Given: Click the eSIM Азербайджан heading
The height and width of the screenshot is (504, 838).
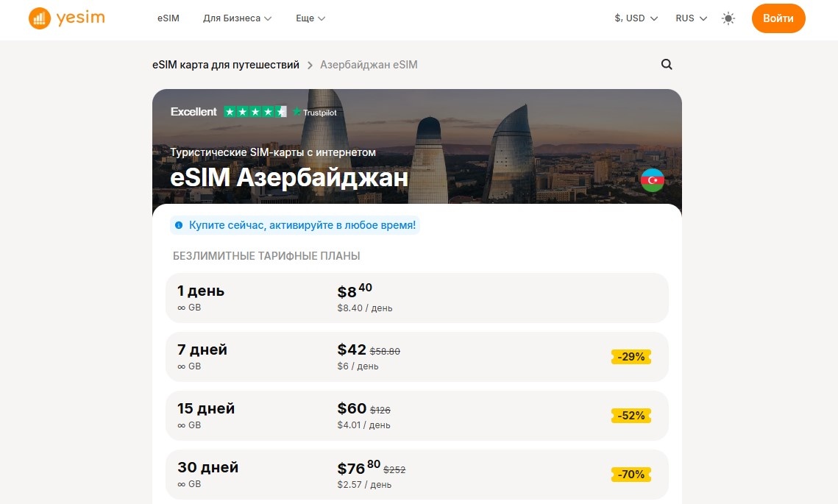Looking at the screenshot, I should coord(289,177).
